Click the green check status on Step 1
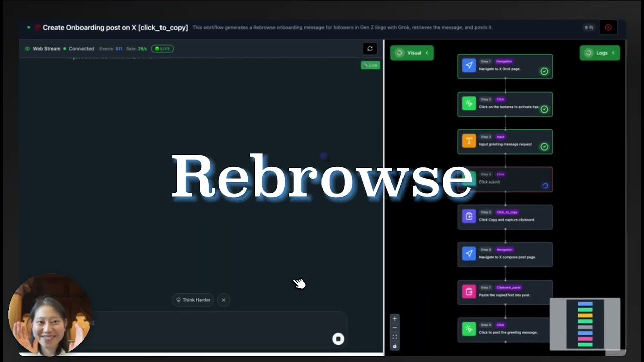This screenshot has width=644, height=362. pyautogui.click(x=544, y=71)
